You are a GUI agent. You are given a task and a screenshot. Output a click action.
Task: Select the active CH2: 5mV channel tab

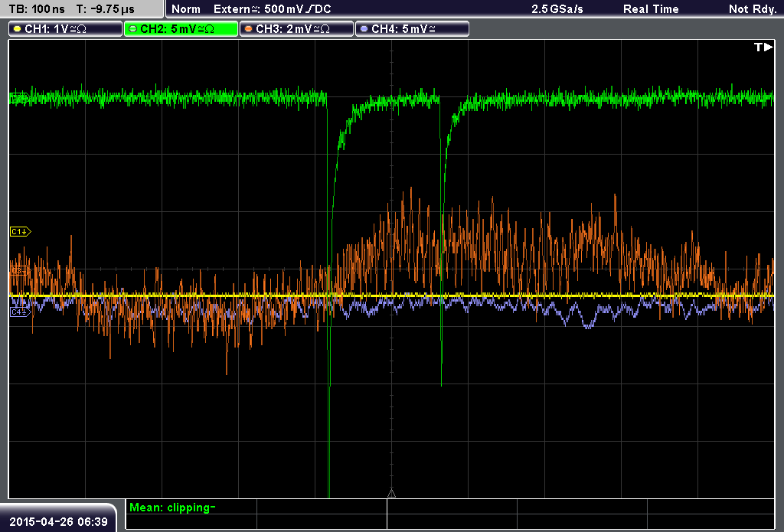(181, 29)
